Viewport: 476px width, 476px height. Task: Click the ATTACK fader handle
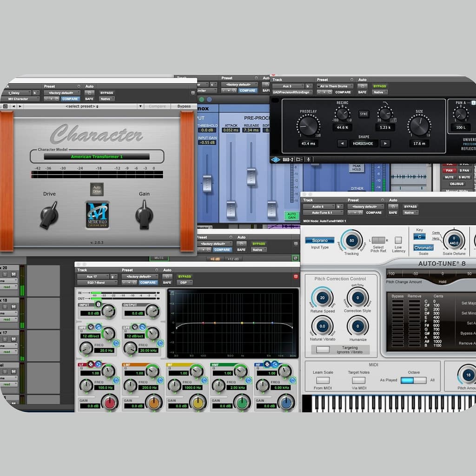(231, 209)
